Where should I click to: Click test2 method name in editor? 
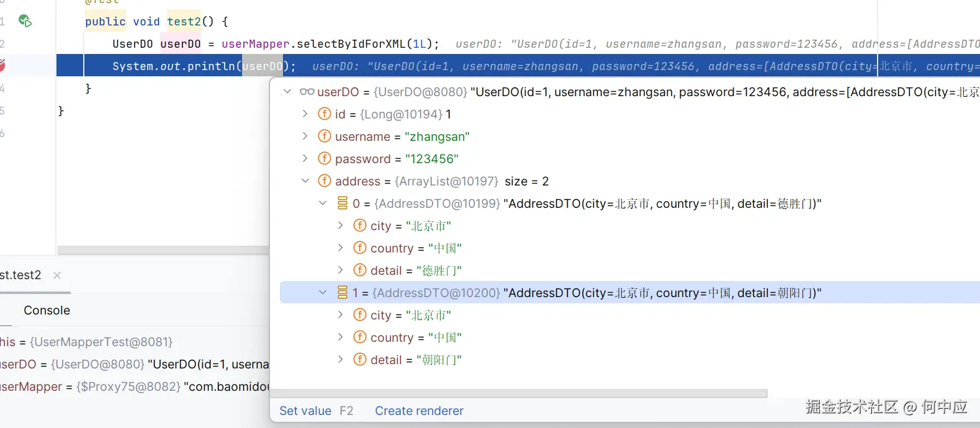tap(184, 22)
